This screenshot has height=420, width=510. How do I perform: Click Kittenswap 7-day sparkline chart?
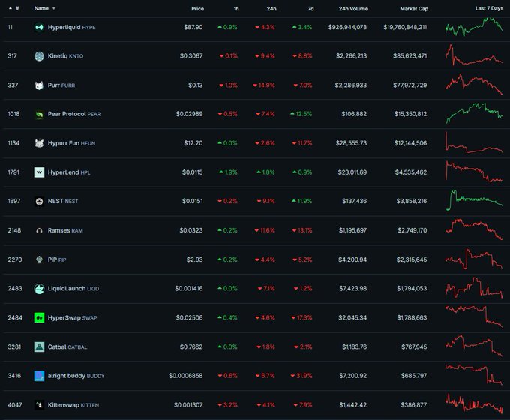pos(474,403)
